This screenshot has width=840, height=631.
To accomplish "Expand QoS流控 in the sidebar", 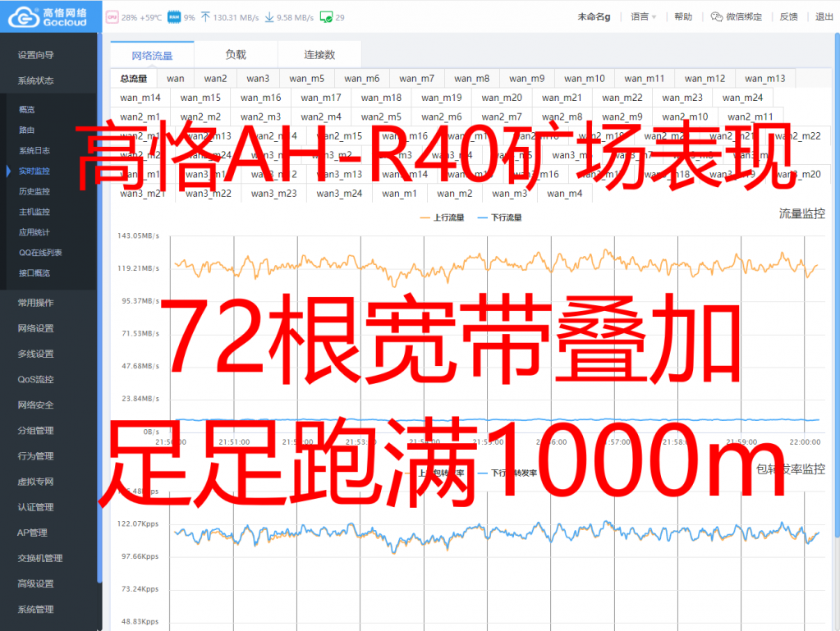I will pos(35,379).
